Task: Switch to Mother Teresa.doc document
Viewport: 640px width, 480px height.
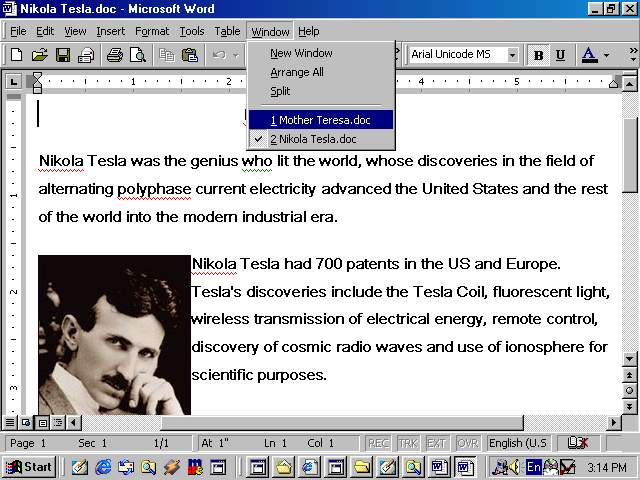Action: [321, 120]
